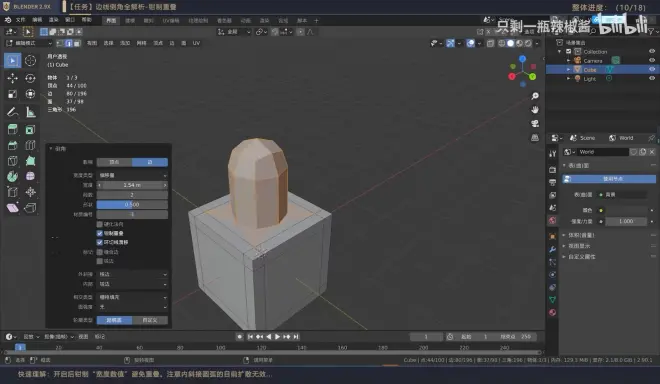Toggle the clamp overlap checkbox
This screenshot has width=660, height=384.
coord(100,233)
